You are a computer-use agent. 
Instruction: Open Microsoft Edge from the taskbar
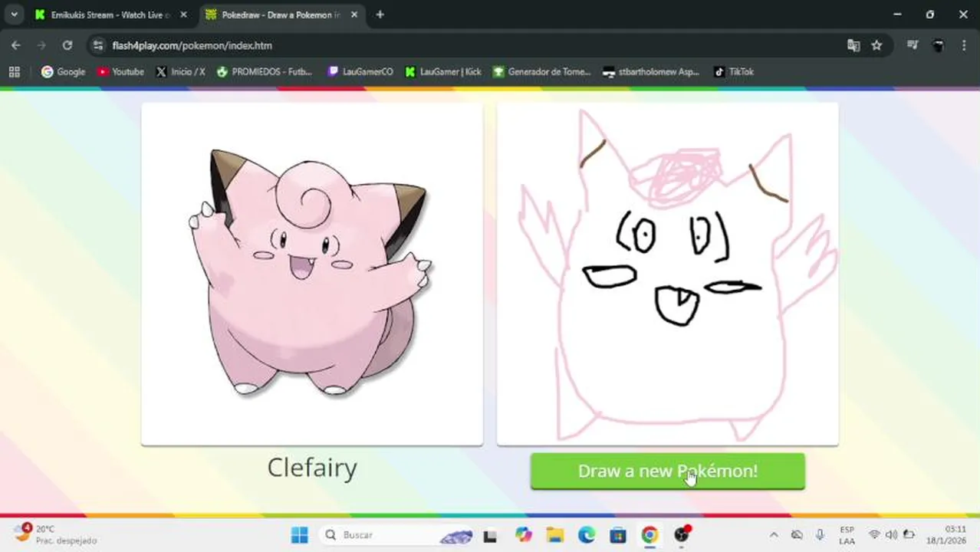coord(587,534)
